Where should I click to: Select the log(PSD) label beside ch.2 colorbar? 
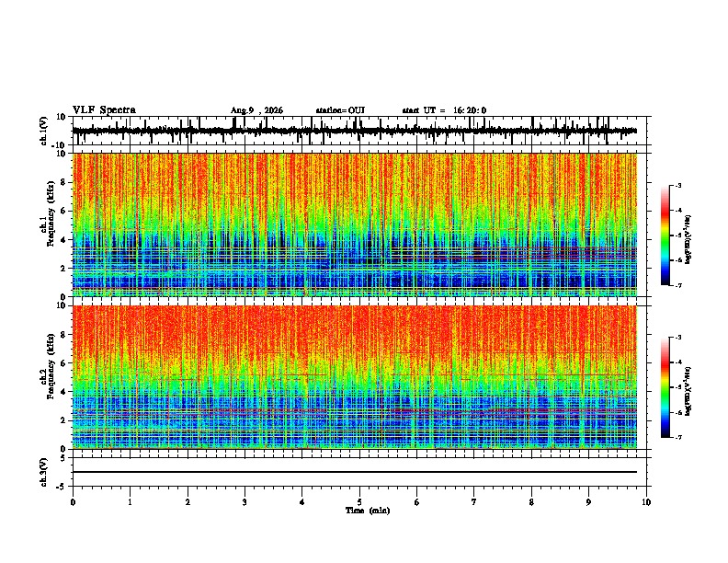(688, 392)
